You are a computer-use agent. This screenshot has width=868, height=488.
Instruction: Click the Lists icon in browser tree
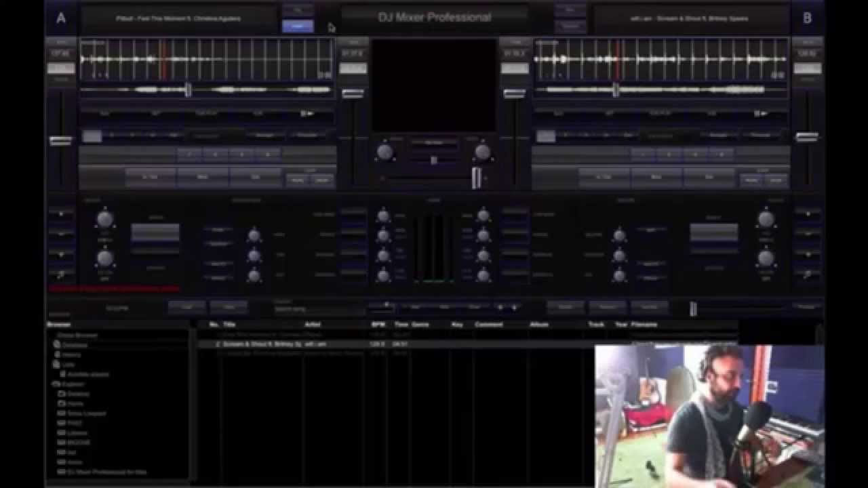[58, 364]
